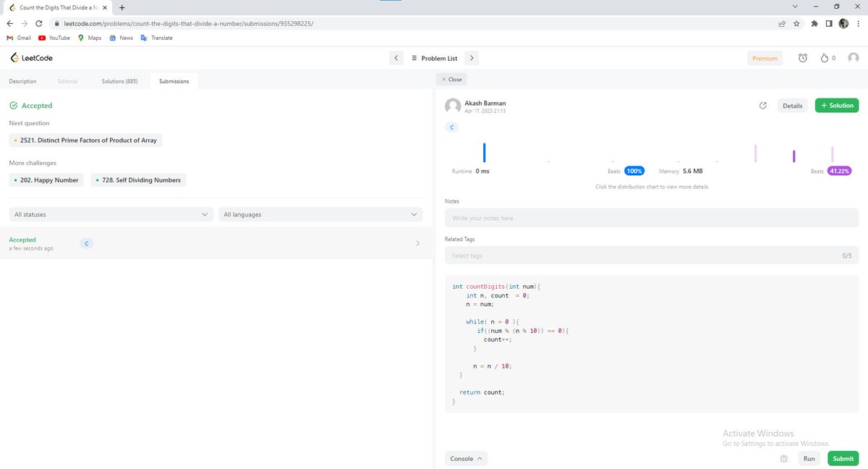Viewport: 868px width, 469px height.
Task: Open 728. Self Dividing Numbers challenge
Action: tap(138, 179)
